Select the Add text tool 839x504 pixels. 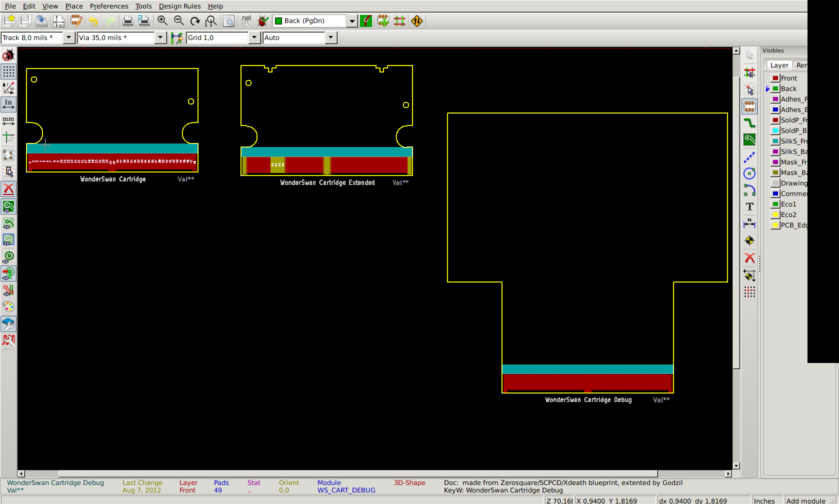coord(749,207)
